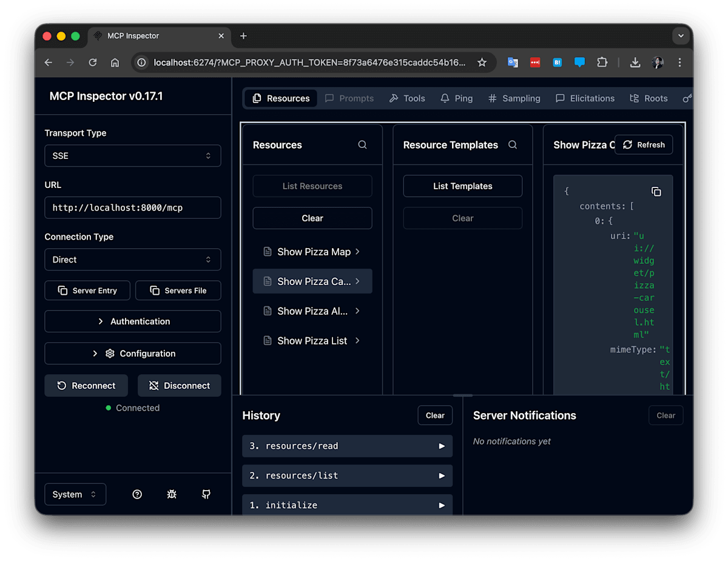Open the Show Pizza List resource
The height and width of the screenshot is (561, 728).
pyautogui.click(x=312, y=341)
